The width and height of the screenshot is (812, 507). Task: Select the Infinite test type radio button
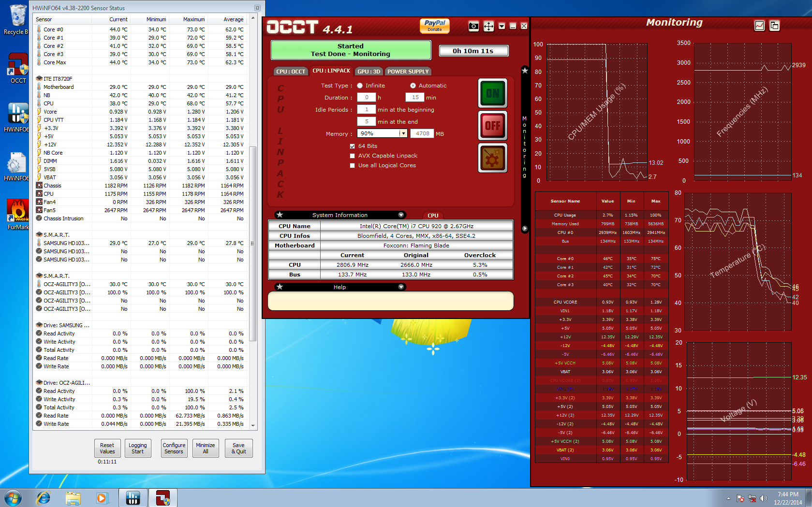click(360, 86)
